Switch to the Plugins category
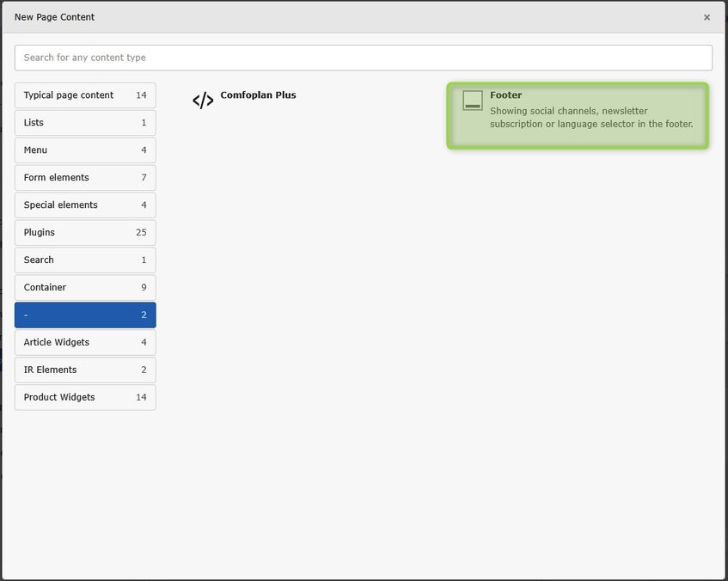 pos(85,233)
